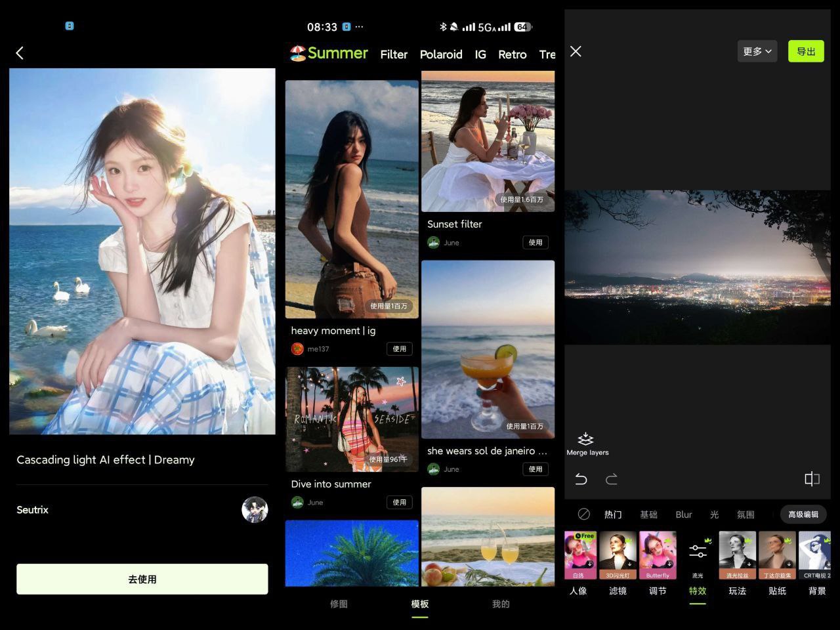Select the Retro category tab
840x630 pixels.
tap(512, 54)
